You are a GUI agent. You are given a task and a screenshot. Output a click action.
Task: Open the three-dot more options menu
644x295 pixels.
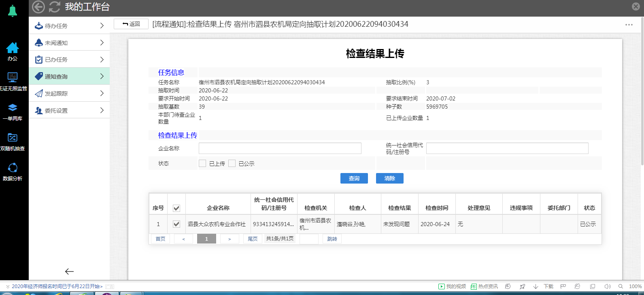pos(629,25)
